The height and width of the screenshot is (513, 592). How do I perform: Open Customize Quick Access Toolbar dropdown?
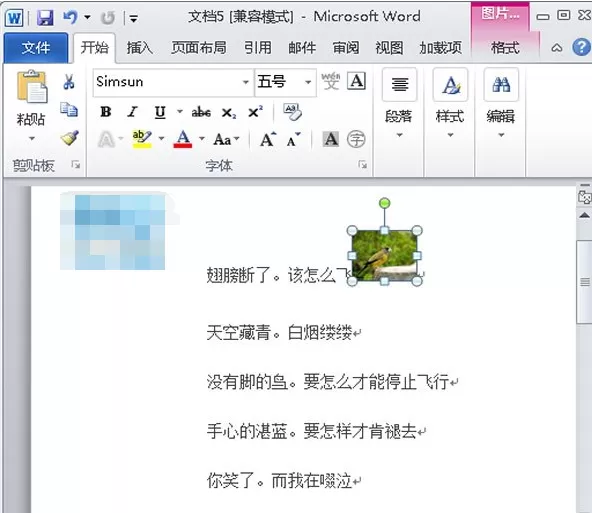pyautogui.click(x=134, y=17)
